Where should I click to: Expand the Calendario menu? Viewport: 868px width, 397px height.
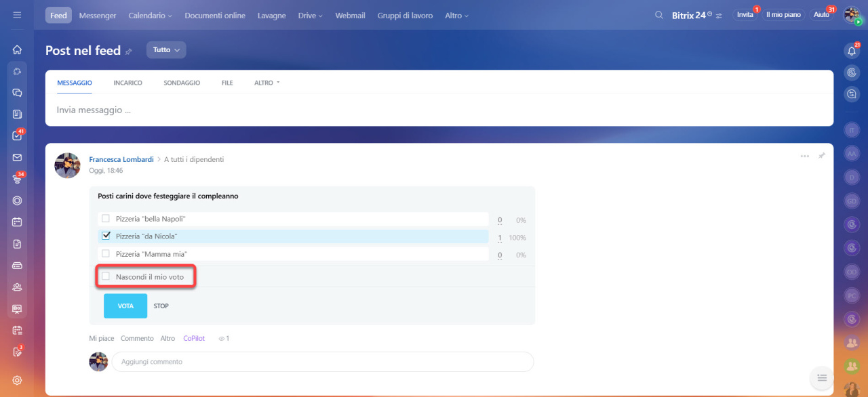coord(150,16)
